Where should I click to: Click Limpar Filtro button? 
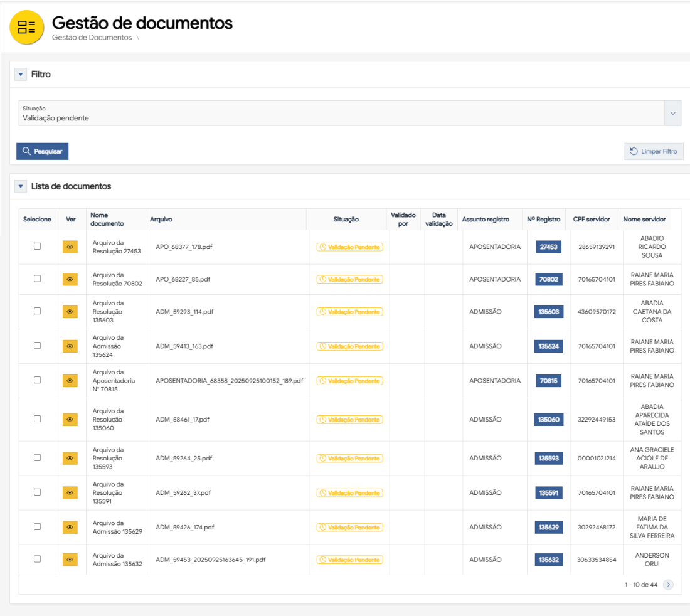point(653,151)
